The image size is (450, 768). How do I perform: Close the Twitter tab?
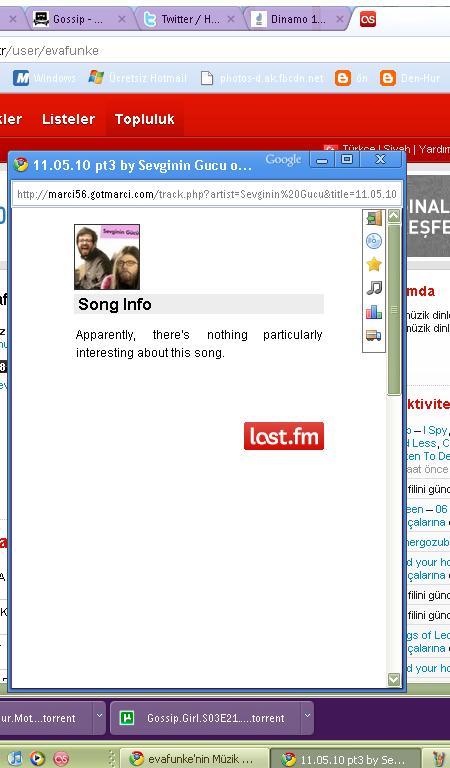click(231, 19)
